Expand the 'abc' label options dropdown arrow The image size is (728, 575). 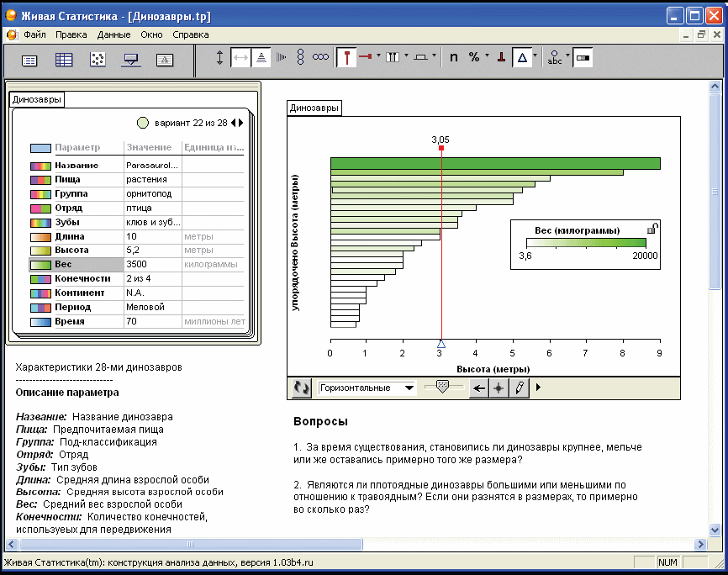568,57
